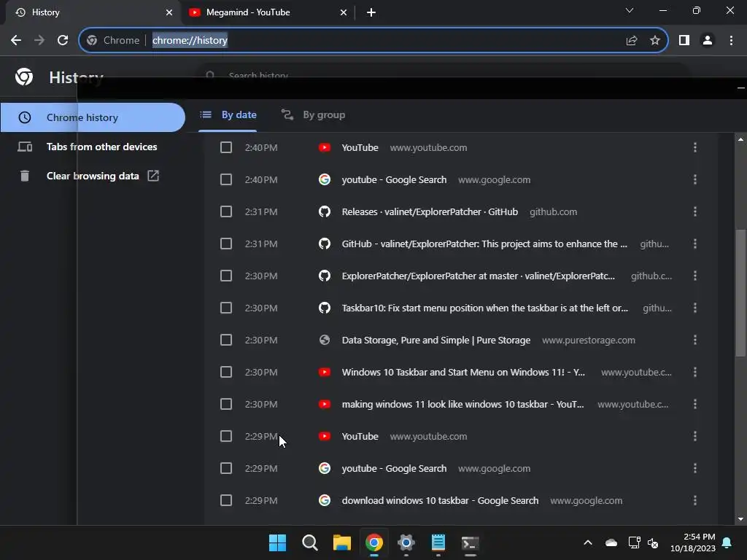Image resolution: width=747 pixels, height=560 pixels.
Task: Click the scrollbar down arrow
Action: [740, 519]
